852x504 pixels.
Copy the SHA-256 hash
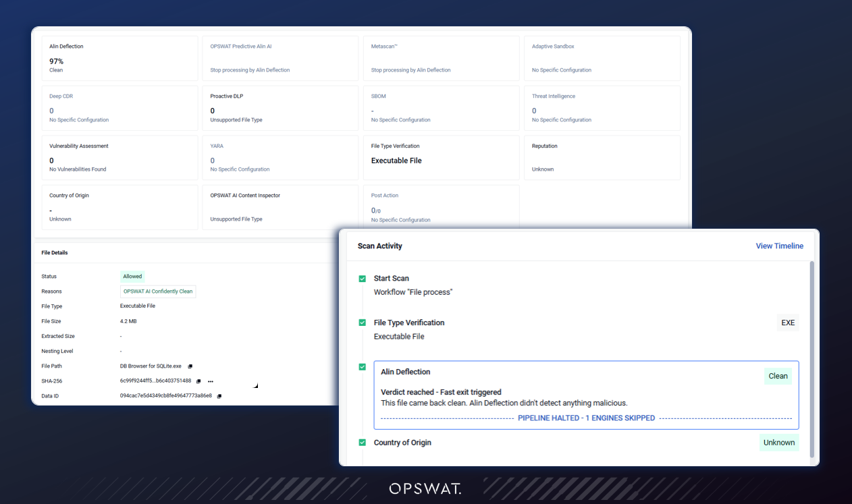[x=198, y=381]
